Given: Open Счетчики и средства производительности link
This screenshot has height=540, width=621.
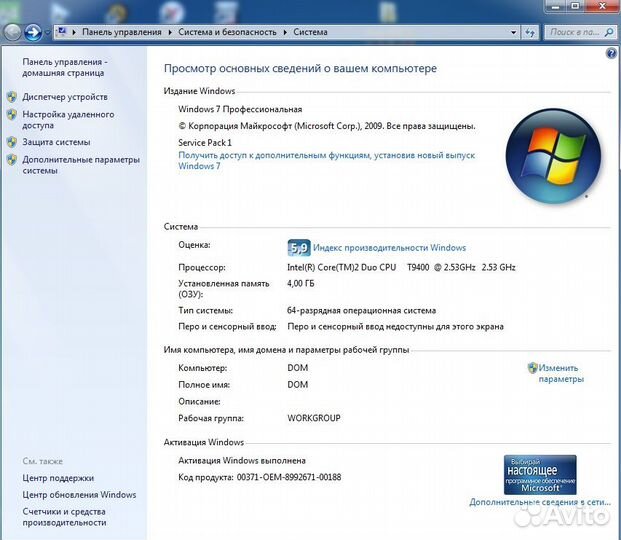Looking at the screenshot, I should pyautogui.click(x=64, y=517).
